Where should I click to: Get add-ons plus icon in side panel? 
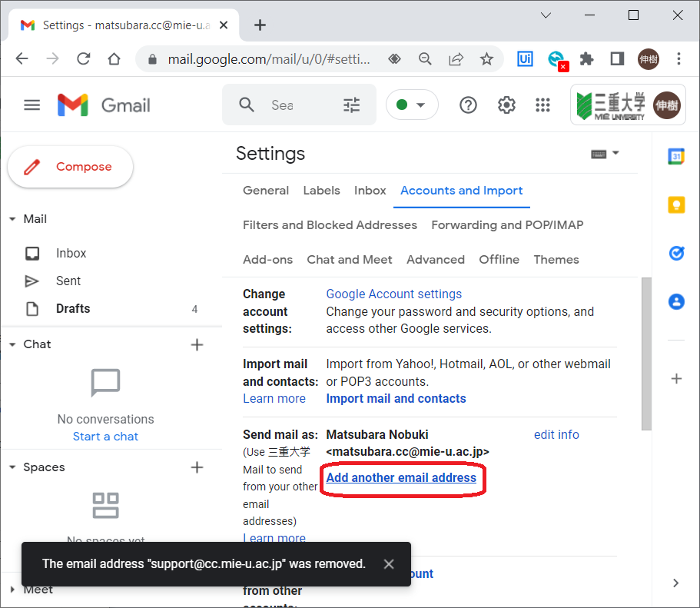pyautogui.click(x=676, y=379)
